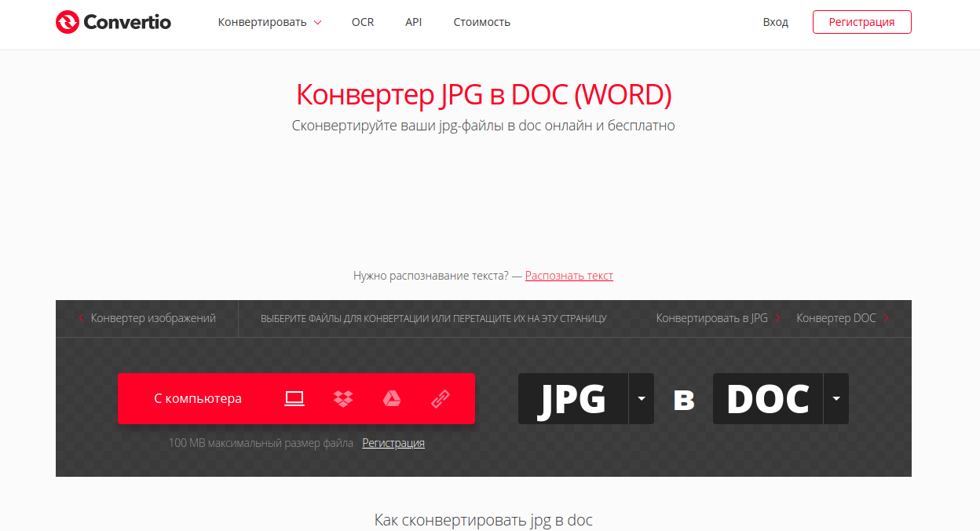The height and width of the screenshot is (531, 980).
Task: Click the Как сконвертировать jpg в doc heading
Action: (x=484, y=520)
